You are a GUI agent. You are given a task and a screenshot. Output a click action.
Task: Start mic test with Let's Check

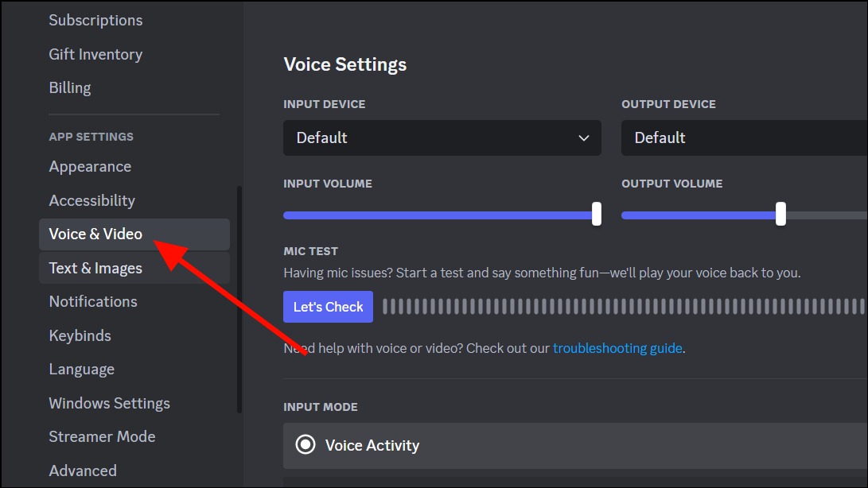coord(328,307)
